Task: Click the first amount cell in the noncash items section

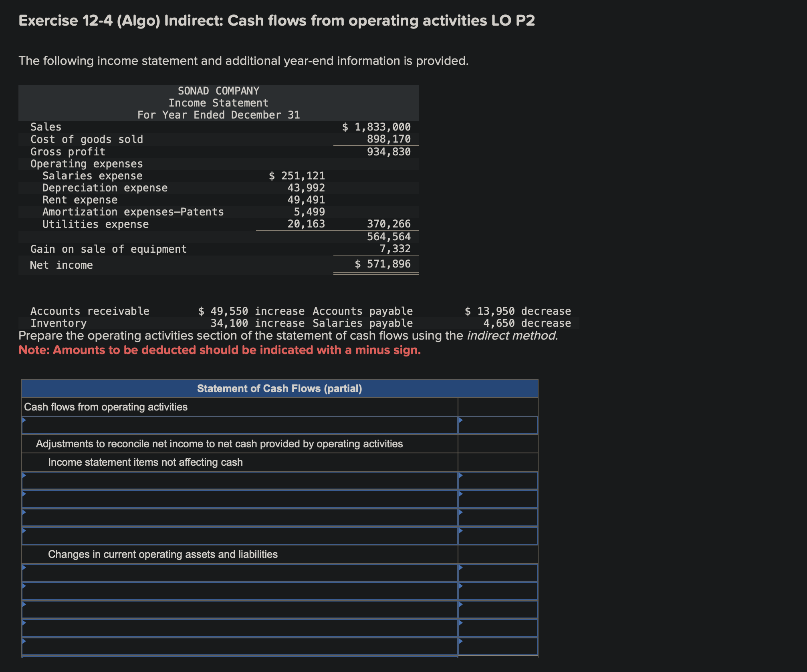Action: 498,480
